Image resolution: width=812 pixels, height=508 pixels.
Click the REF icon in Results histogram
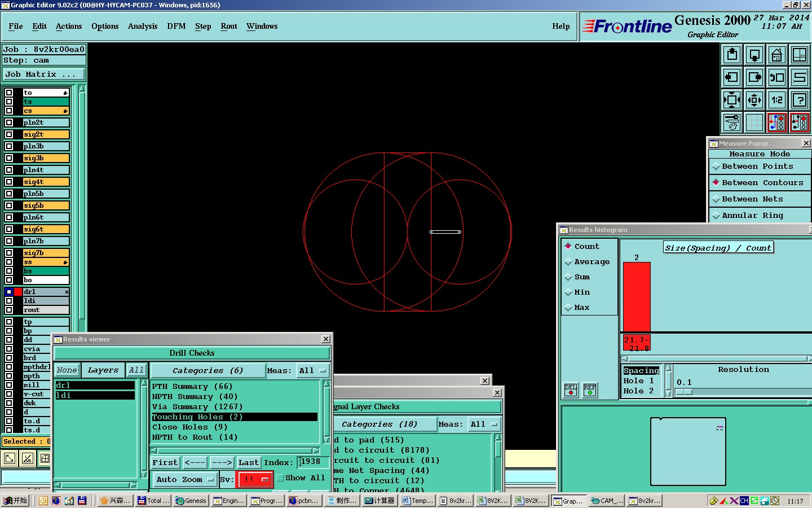point(590,389)
